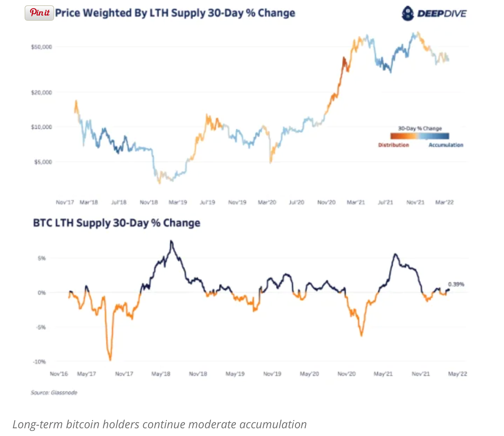Screen dimensions: 504x436
Task: Click the 5% label on the lower chart
Action: click(x=42, y=258)
